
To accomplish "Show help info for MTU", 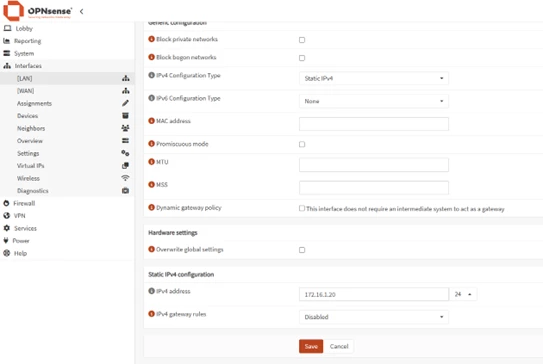I will click(x=151, y=162).
